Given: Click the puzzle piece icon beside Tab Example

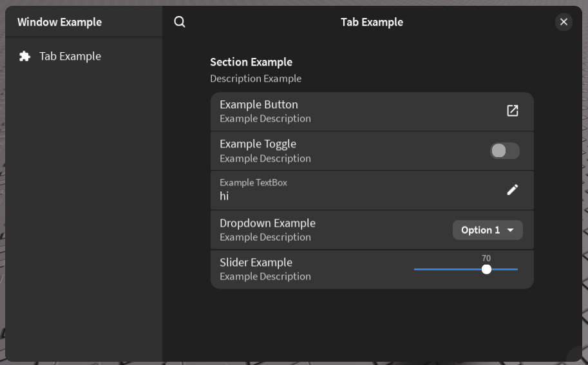Looking at the screenshot, I should pyautogui.click(x=24, y=56).
